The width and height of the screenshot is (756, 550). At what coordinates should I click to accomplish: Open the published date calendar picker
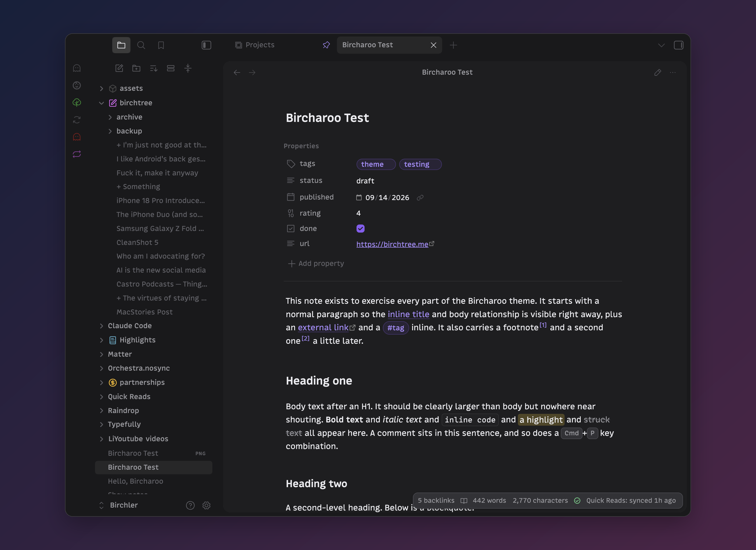click(359, 198)
